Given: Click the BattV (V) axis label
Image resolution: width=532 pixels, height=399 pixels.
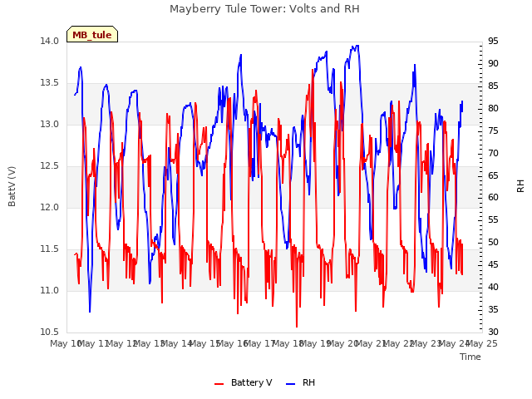Looking at the screenshot, I should (12, 186).
